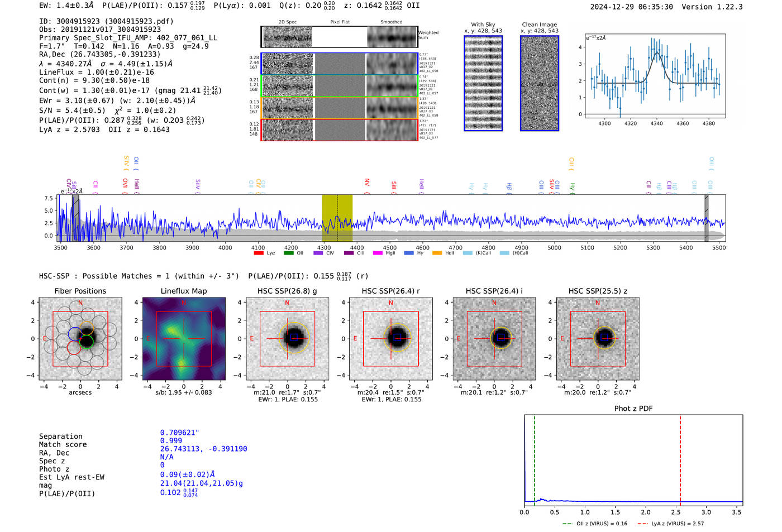Click the RA,Dec (26.743305,-0.391233) line
Viewport: 782px width, 532px height.
99,54
